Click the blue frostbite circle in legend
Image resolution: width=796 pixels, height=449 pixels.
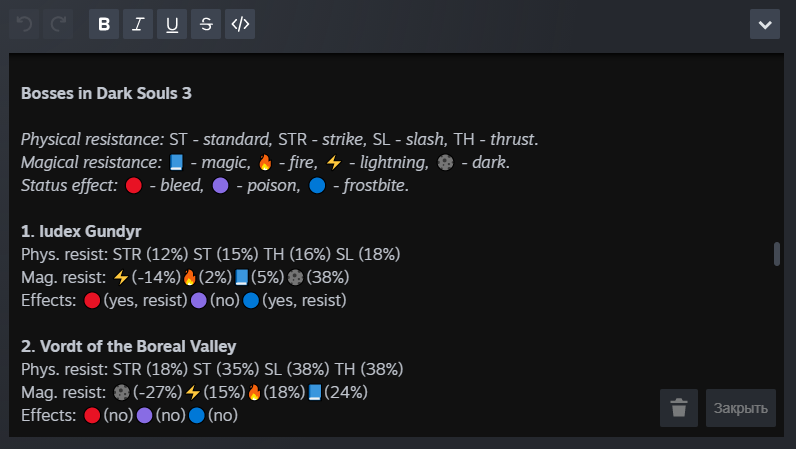pos(318,185)
